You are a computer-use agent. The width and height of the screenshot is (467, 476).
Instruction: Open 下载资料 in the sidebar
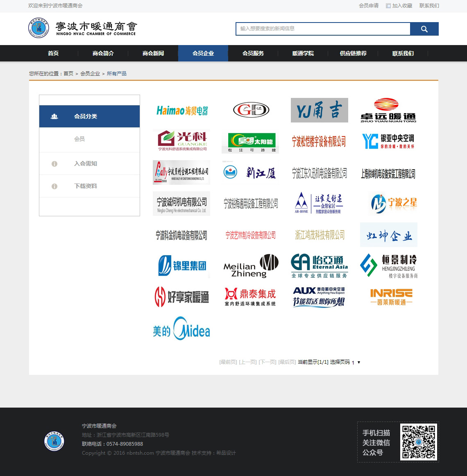(x=86, y=186)
